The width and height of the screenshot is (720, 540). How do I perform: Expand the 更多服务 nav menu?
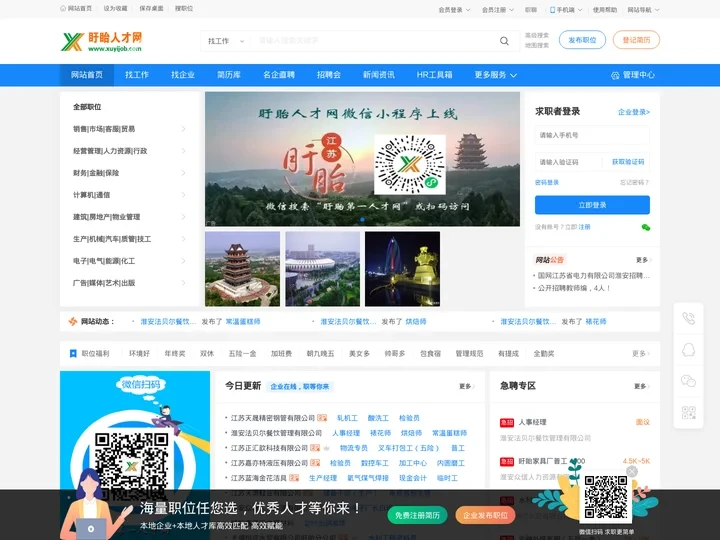[495, 75]
